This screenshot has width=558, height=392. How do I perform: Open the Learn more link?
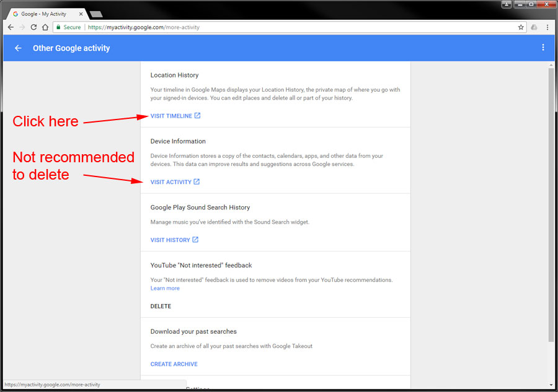165,288
